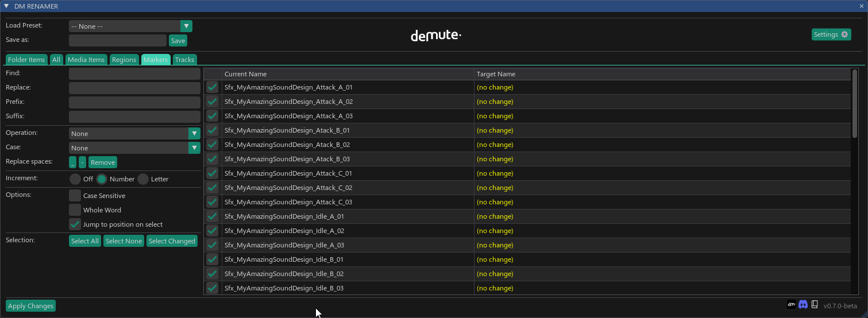Uncheck the Attack_A_01 row checkbox

[213, 87]
